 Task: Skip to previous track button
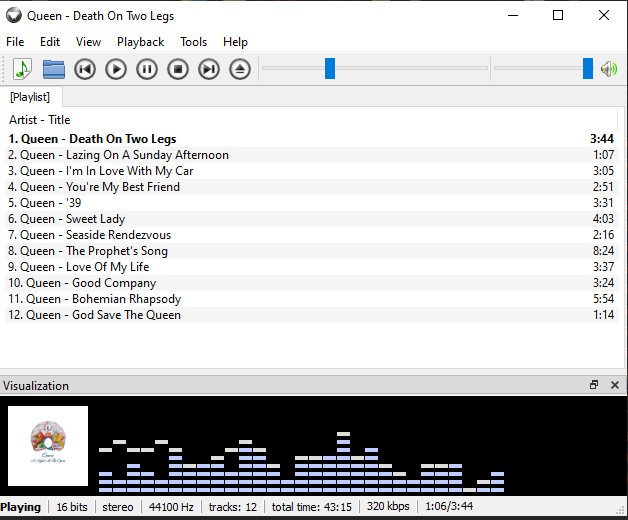(85, 69)
